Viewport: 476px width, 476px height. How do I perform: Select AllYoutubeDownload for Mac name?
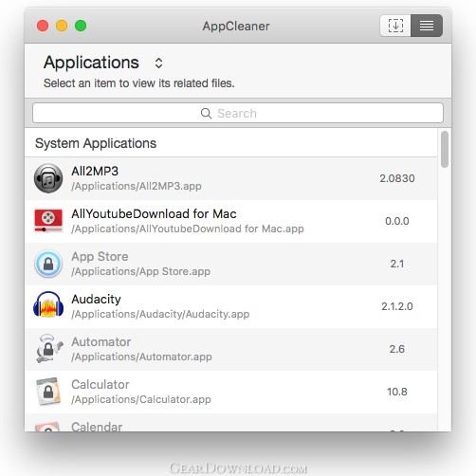pos(154,214)
